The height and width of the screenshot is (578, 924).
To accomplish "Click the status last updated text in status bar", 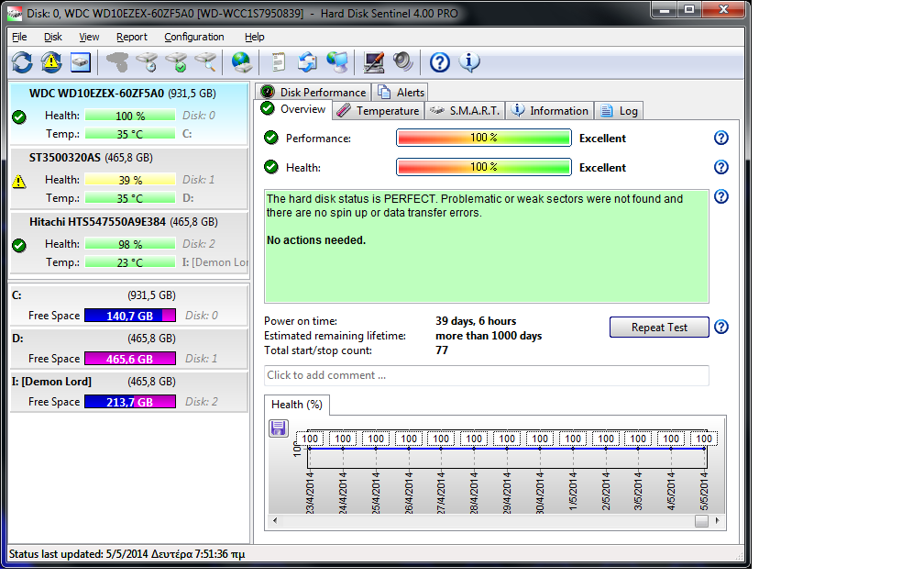I will click(126, 554).
